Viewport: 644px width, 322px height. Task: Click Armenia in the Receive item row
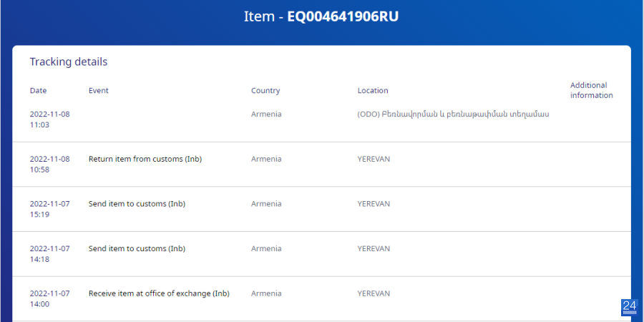coord(266,293)
